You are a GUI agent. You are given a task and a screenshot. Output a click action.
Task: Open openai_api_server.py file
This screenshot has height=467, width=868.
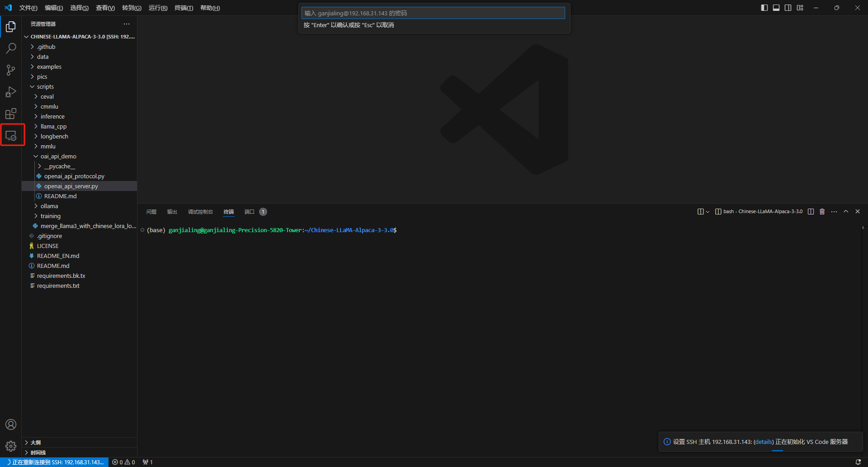click(79, 186)
